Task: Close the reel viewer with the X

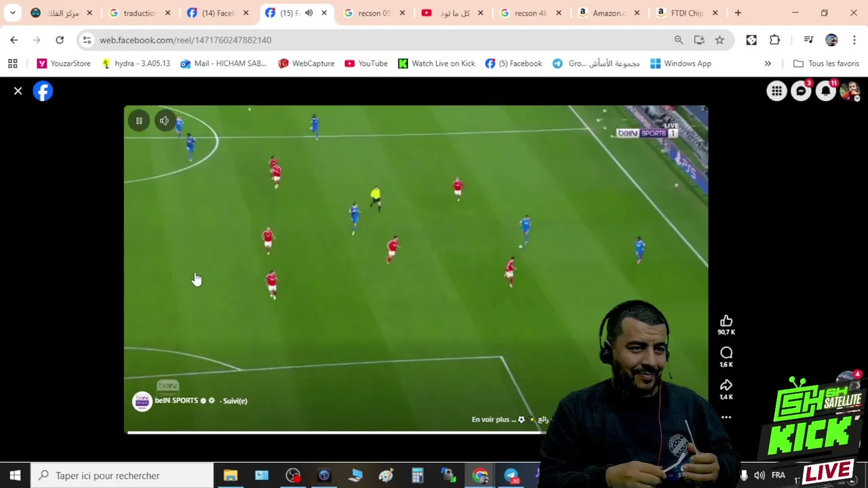Action: [x=18, y=91]
